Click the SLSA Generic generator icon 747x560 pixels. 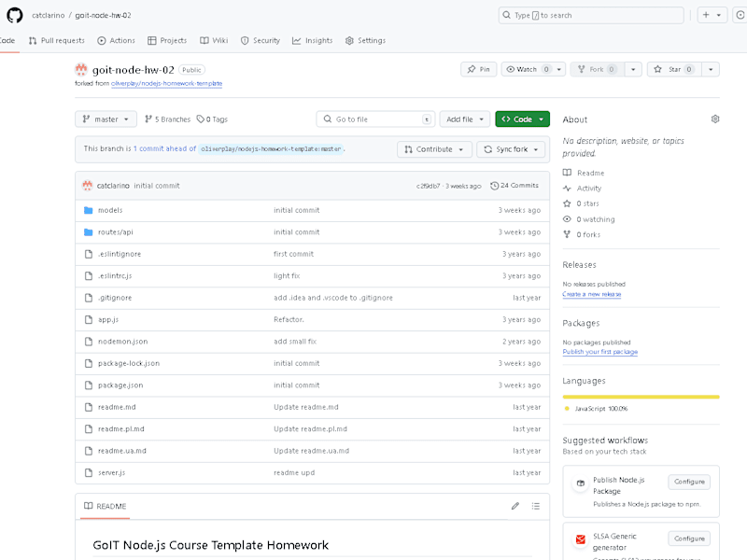[580, 539]
